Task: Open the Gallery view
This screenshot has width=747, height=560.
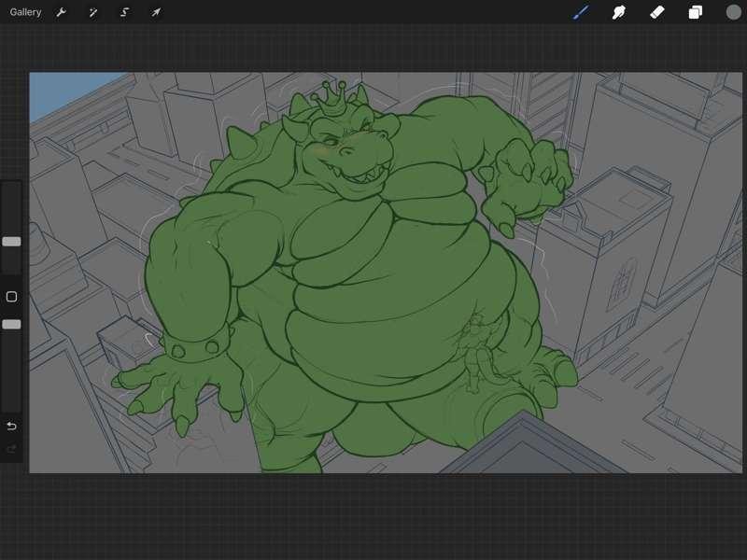Action: [x=25, y=12]
